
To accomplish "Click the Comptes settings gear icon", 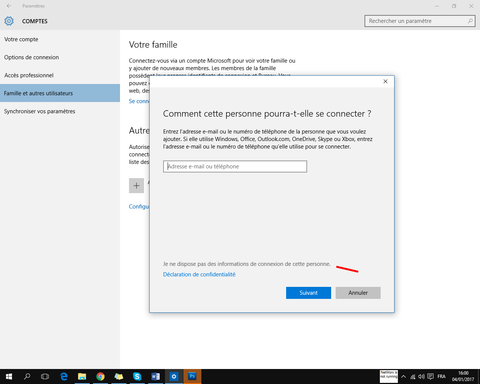I will tap(9, 21).
